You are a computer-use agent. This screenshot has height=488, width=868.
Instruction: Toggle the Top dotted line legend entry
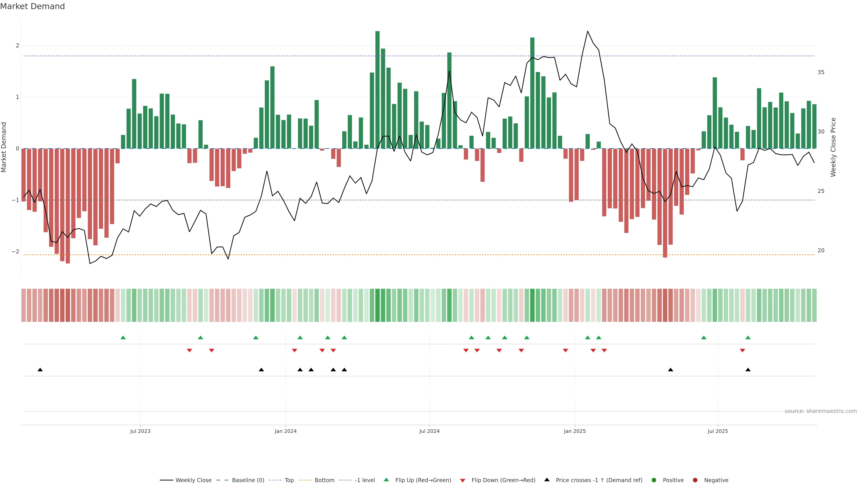click(x=289, y=480)
